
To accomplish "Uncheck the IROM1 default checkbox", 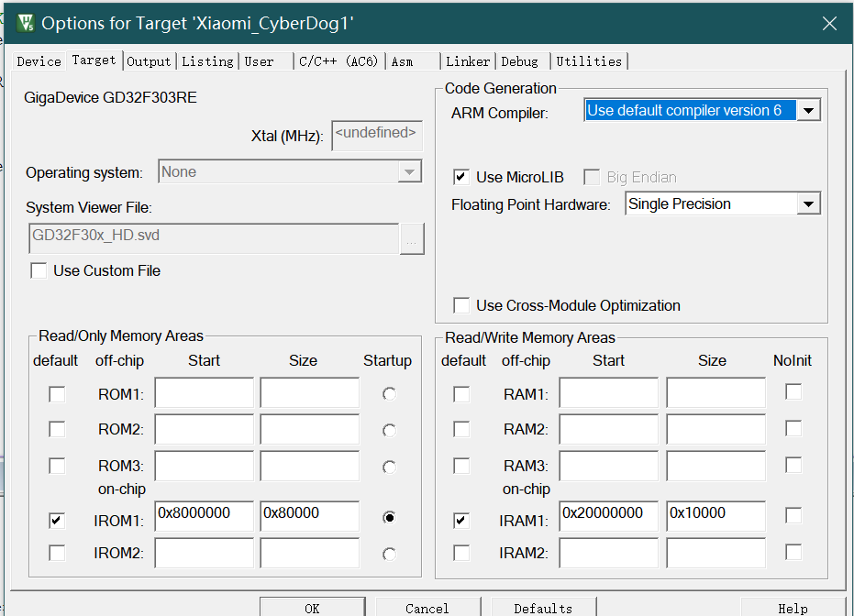I will pos(57,521).
